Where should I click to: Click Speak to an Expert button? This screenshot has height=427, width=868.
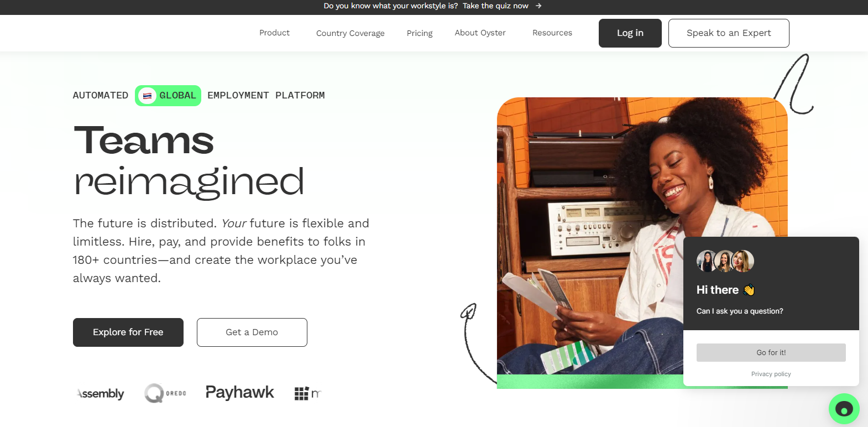click(x=729, y=33)
